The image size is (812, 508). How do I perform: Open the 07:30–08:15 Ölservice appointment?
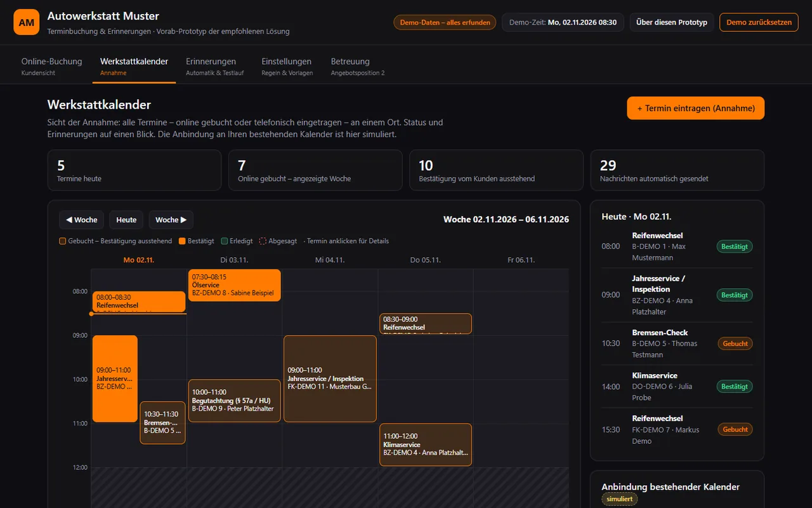[x=235, y=285]
